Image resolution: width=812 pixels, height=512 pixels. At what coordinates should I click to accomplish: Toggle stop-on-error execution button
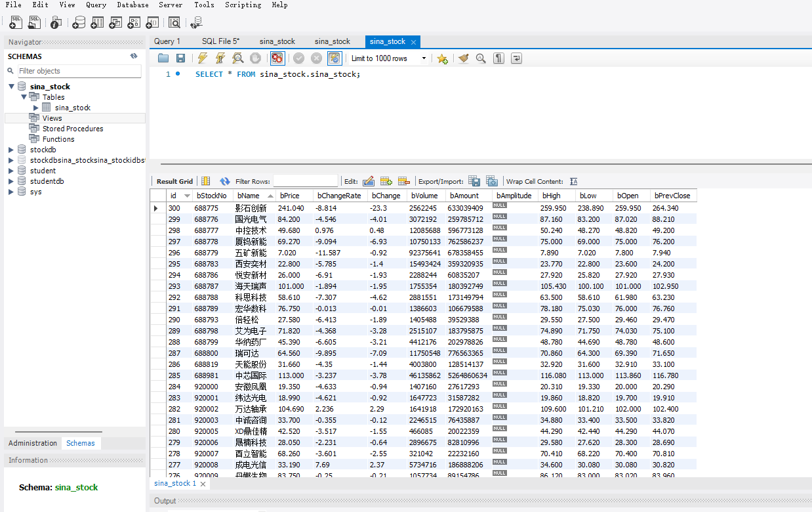tap(277, 58)
